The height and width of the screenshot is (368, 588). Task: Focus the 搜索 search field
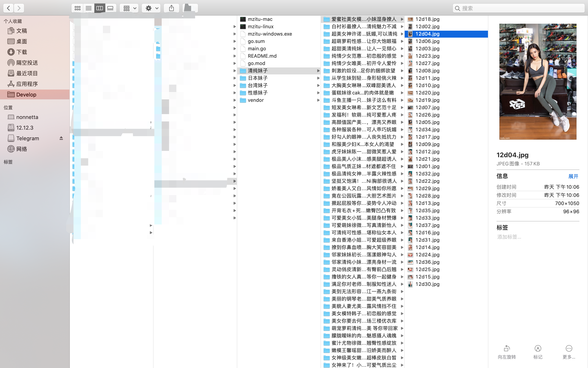519,8
